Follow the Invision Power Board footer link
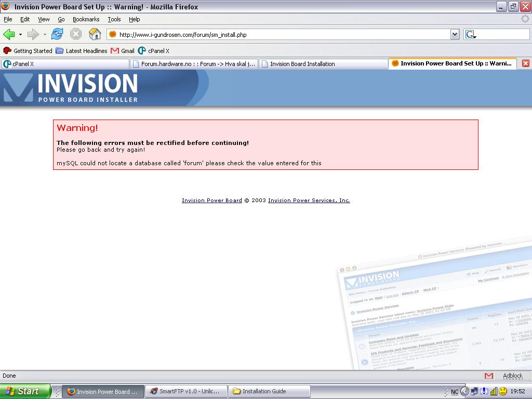Screen dimensions: 532x399 click(212, 200)
